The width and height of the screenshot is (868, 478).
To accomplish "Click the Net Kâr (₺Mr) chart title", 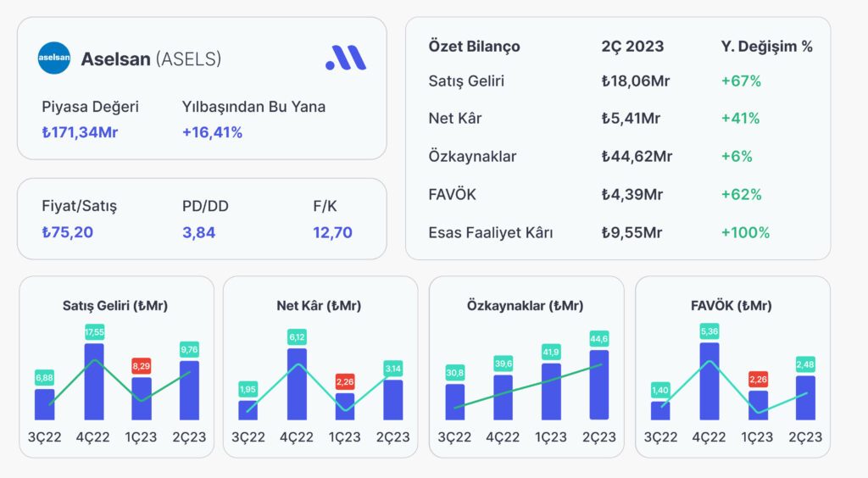I will point(319,306).
